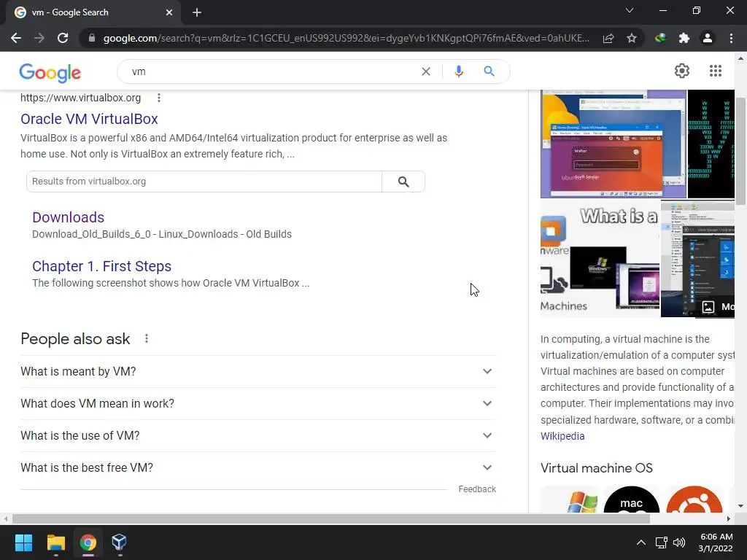The height and width of the screenshot is (560, 747).
Task: Submit search using the magnifier icon
Action: pyautogui.click(x=489, y=71)
